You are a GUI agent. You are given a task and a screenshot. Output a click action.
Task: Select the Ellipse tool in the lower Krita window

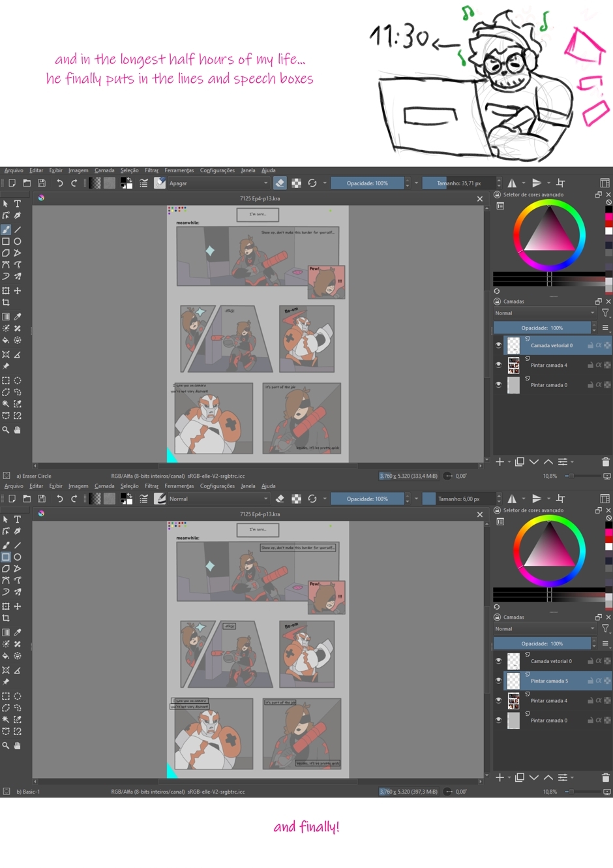(18, 557)
